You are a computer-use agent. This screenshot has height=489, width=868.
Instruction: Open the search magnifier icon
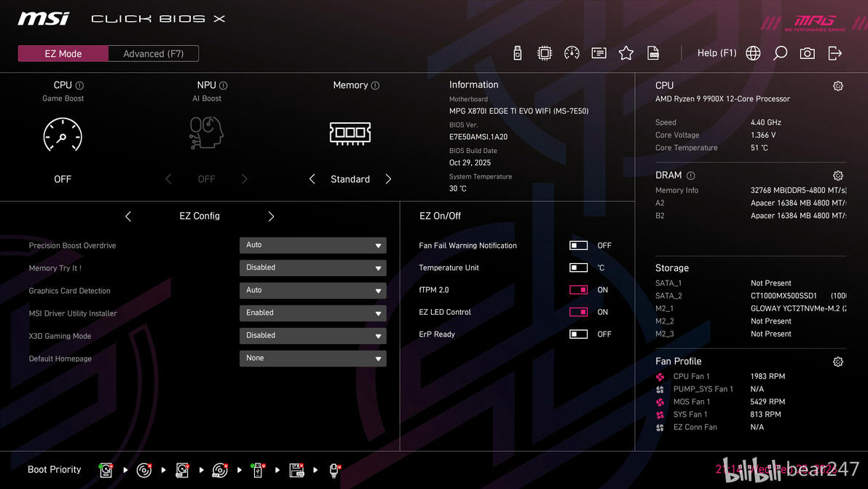click(x=780, y=53)
